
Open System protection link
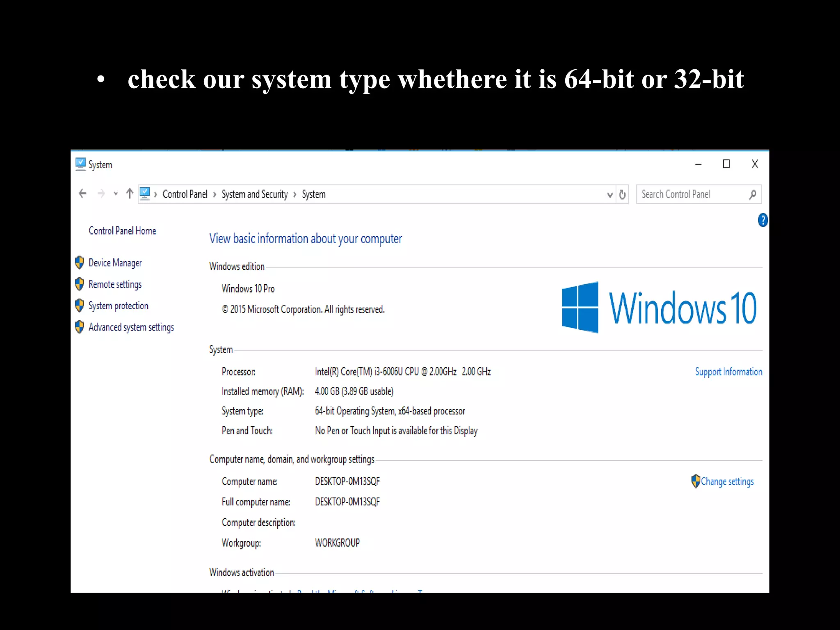pos(119,306)
